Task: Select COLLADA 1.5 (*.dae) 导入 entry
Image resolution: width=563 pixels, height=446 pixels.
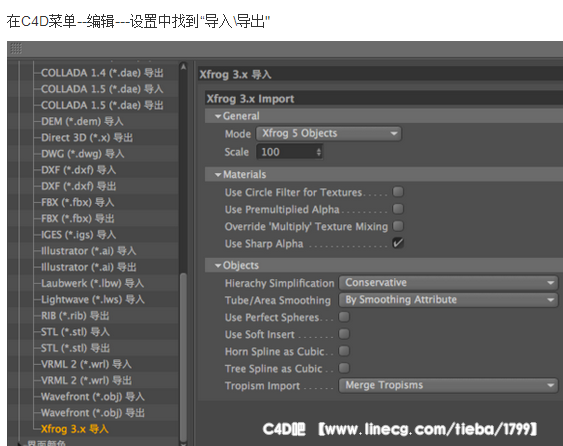Action: (x=102, y=89)
